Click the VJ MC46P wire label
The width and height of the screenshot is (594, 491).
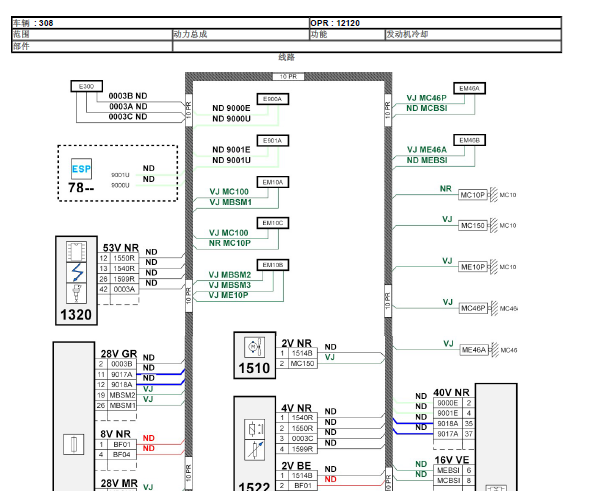click(x=427, y=98)
